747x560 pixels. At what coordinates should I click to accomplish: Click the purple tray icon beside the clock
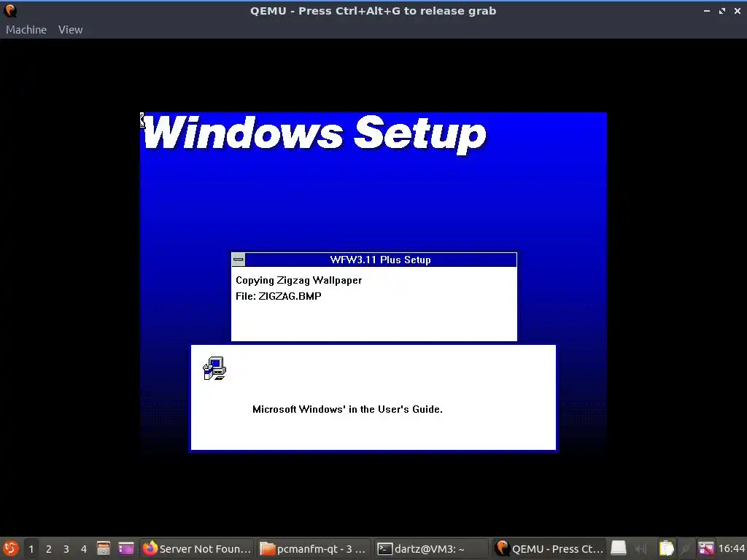706,548
